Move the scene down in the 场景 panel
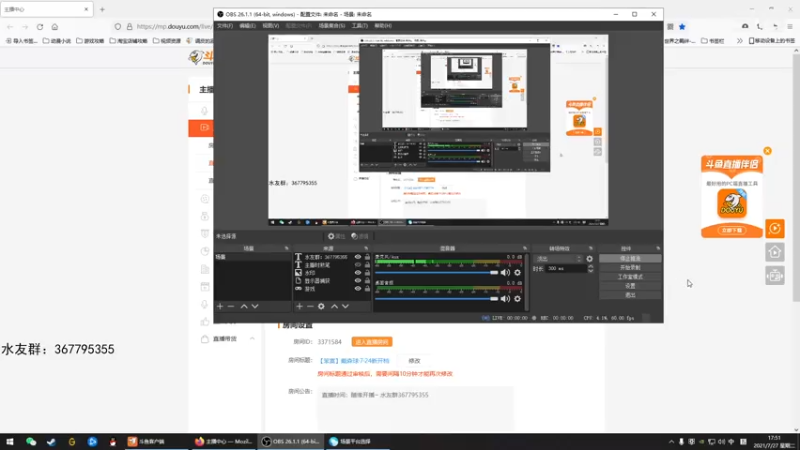Image resolution: width=800 pixels, height=450 pixels. 255,306
